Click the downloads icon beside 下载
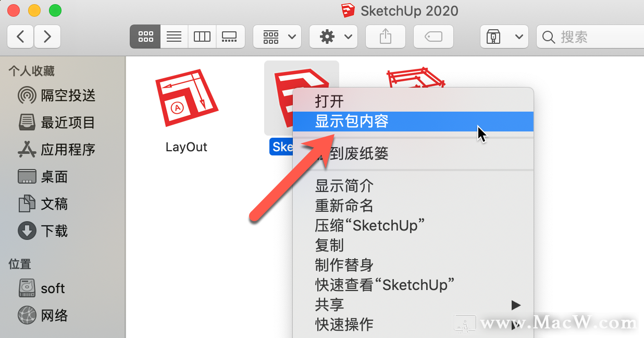This screenshot has width=644, height=338. [x=27, y=231]
